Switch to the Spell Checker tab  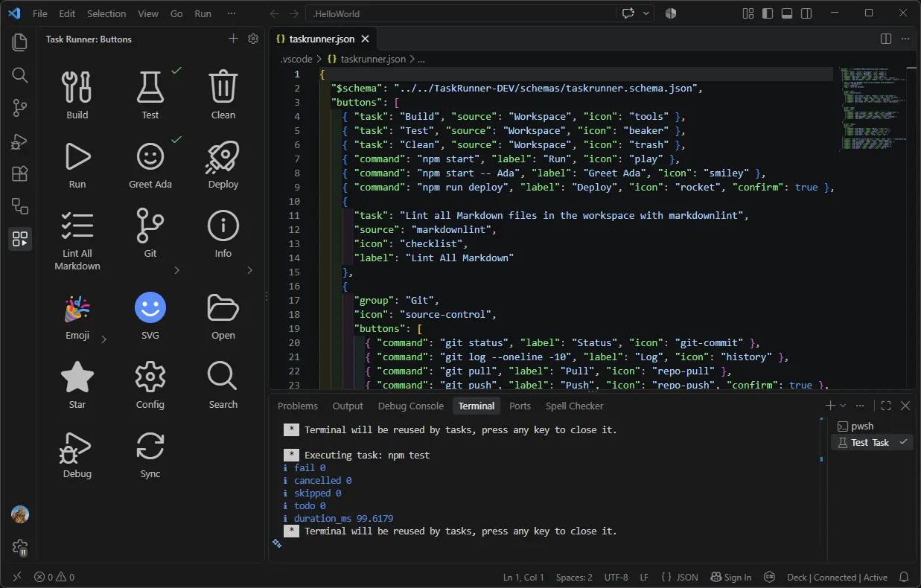click(x=575, y=406)
